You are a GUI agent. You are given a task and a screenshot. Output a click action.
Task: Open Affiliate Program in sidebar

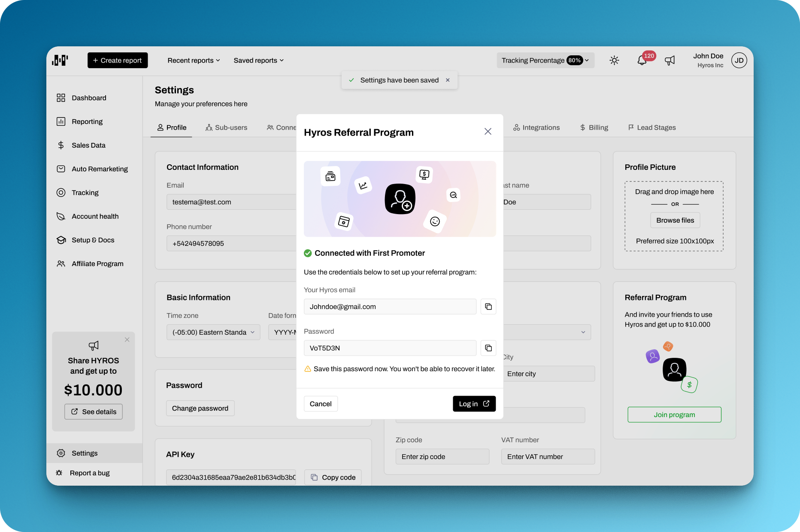[x=94, y=263]
